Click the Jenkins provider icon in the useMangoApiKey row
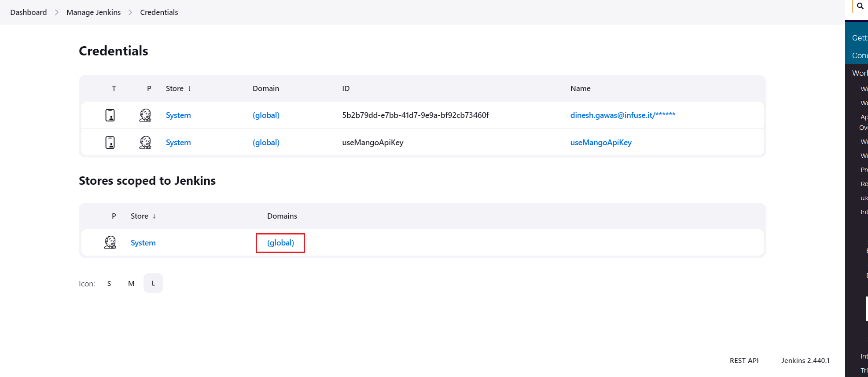The width and height of the screenshot is (868, 377). (145, 143)
